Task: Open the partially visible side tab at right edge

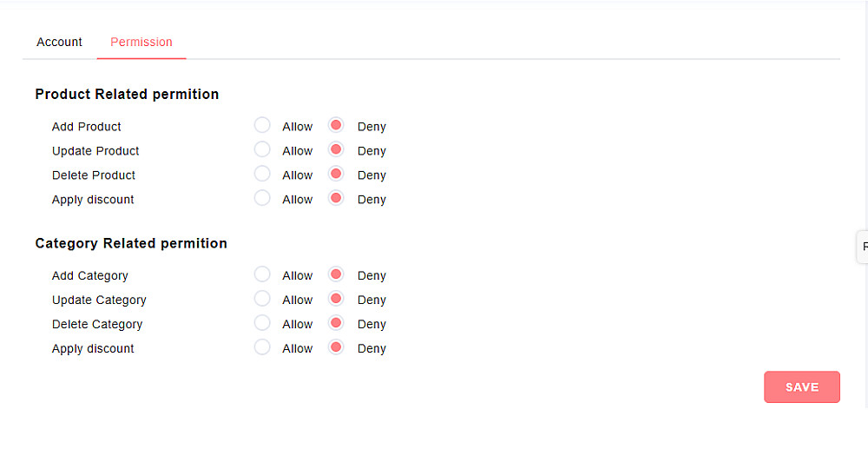Action: [863, 247]
